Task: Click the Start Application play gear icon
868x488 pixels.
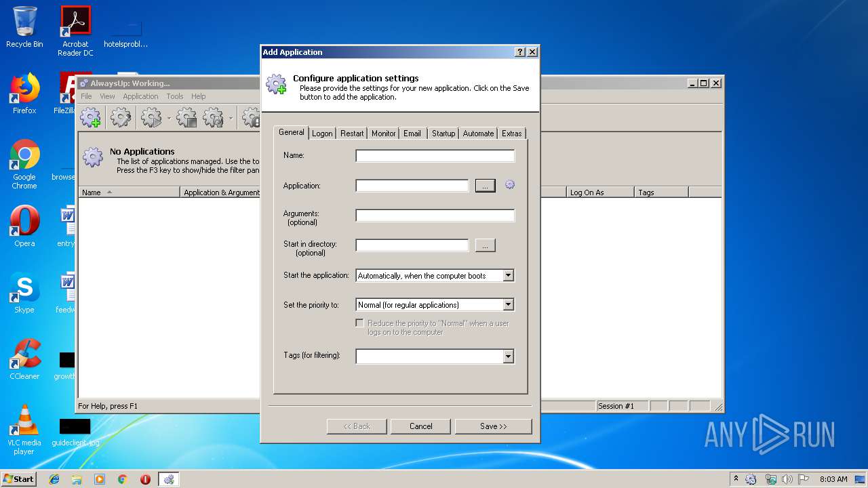Action: click(151, 118)
